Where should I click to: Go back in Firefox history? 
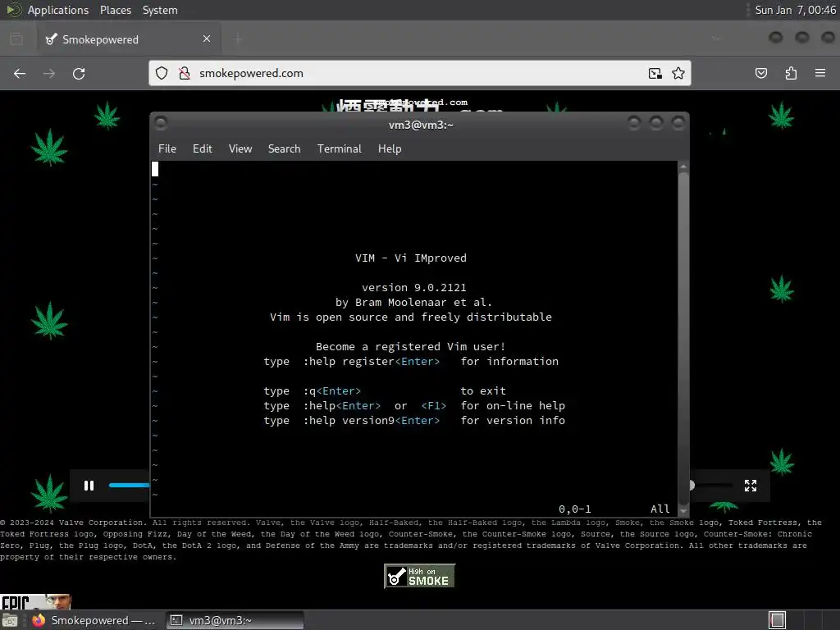[20, 73]
